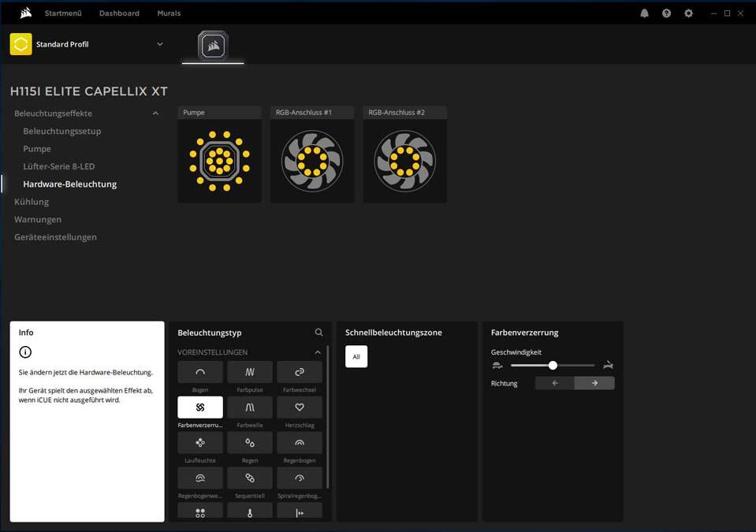This screenshot has width=756, height=532.
Task: Select the cooler device icon in the device strip
Action: pyautogui.click(x=213, y=47)
